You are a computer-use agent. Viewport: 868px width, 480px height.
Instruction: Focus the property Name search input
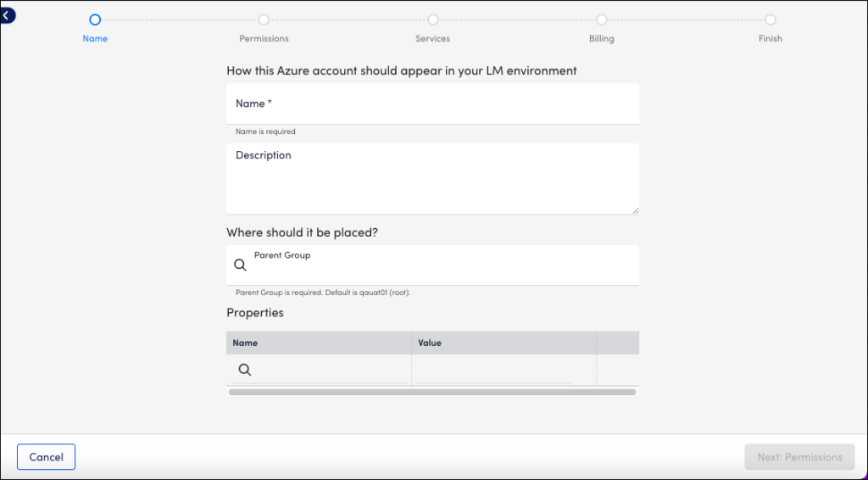coord(319,370)
